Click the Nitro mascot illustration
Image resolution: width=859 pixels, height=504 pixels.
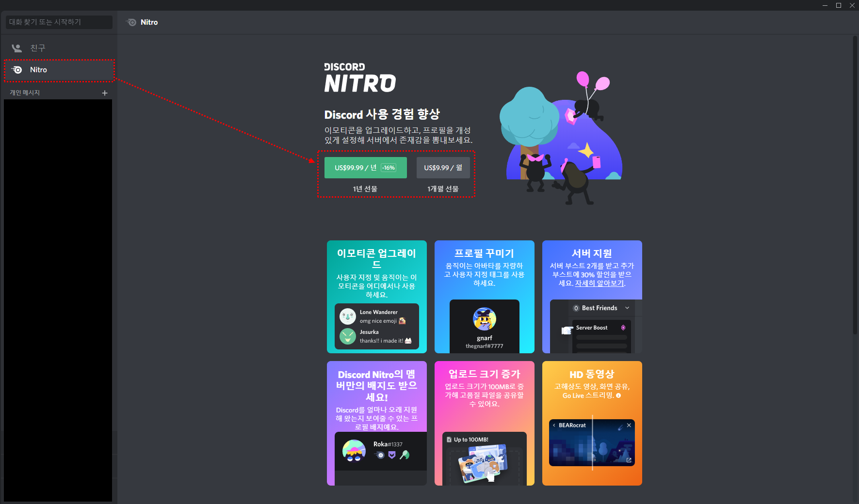pos(561,138)
